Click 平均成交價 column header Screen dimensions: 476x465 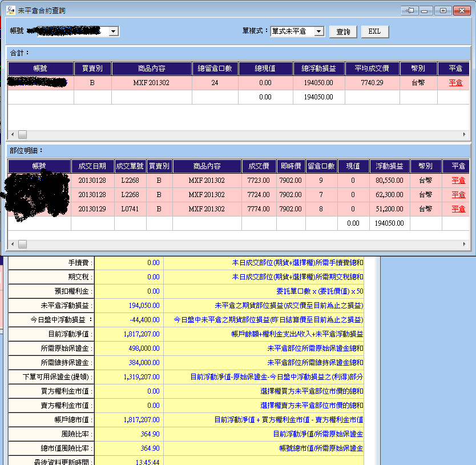point(372,69)
